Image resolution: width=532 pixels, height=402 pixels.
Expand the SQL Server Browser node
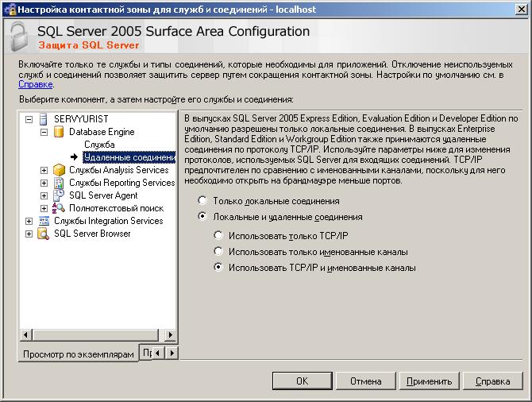pos(29,234)
